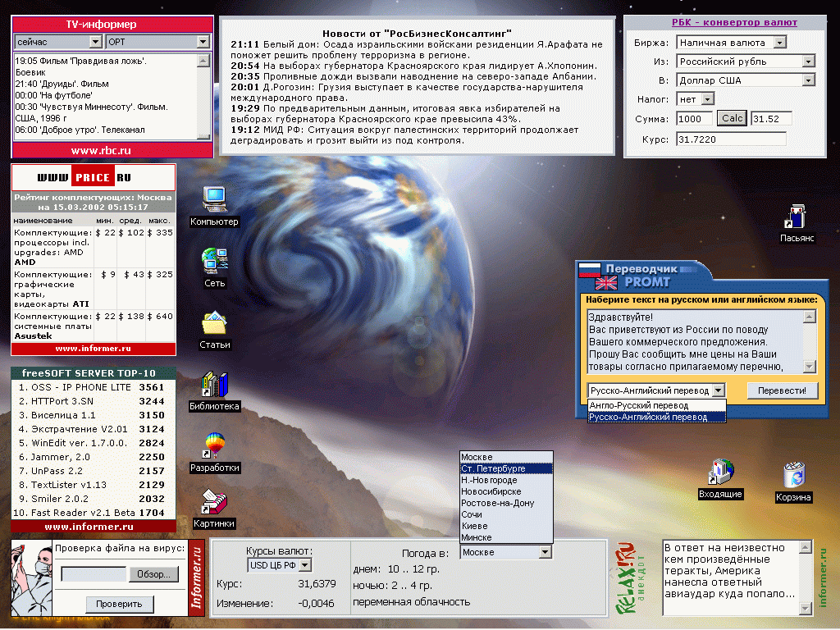
Task: Click the Курс field showing 31.7220
Action: 731,139
